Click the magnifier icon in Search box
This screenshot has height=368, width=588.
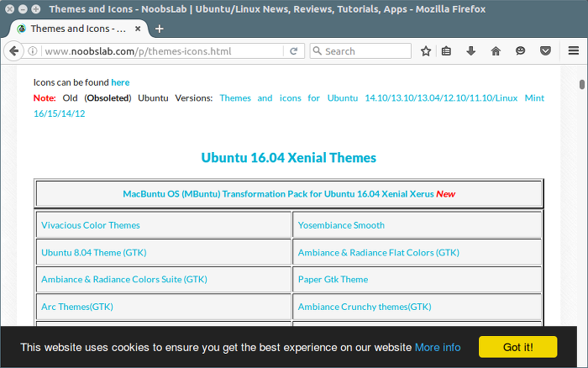coord(317,50)
